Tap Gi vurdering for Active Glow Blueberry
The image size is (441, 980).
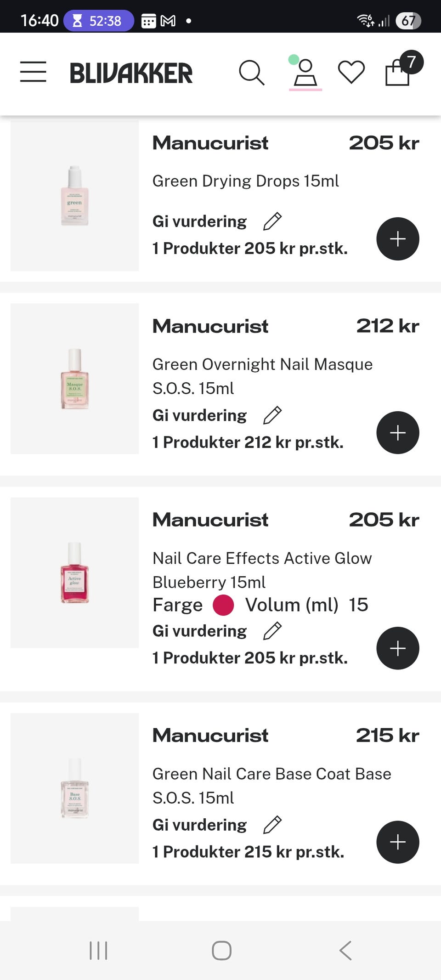click(200, 631)
